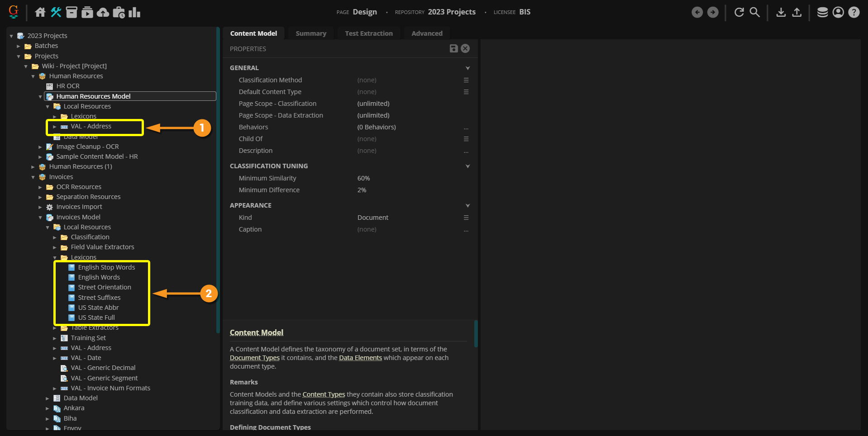Click the database stack icon
The height and width of the screenshot is (436, 868).
click(822, 12)
